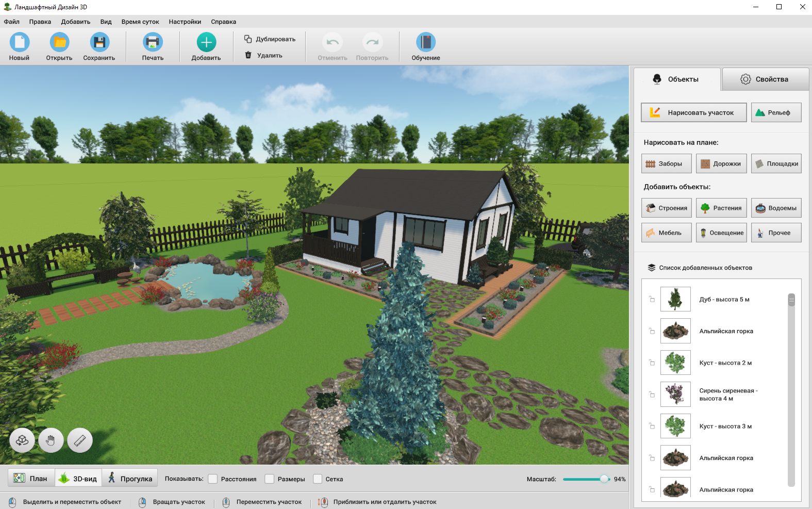Toggle lock for Куст - высота 3 м
The image size is (812, 509).
click(x=652, y=426)
